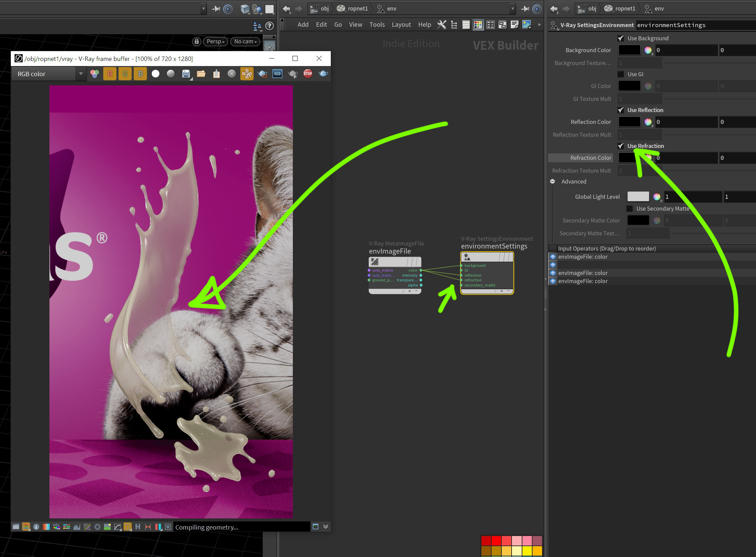Load image using the open folder icon
The width and height of the screenshot is (756, 557).
point(201,74)
